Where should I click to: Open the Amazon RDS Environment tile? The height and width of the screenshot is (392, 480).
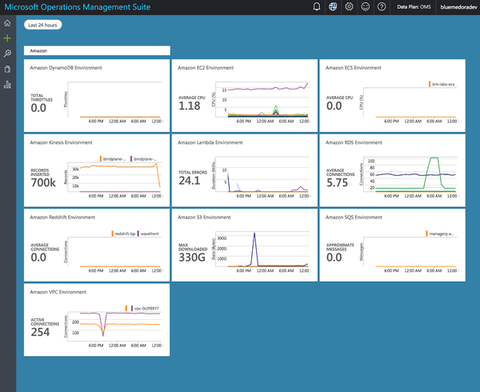392,170
